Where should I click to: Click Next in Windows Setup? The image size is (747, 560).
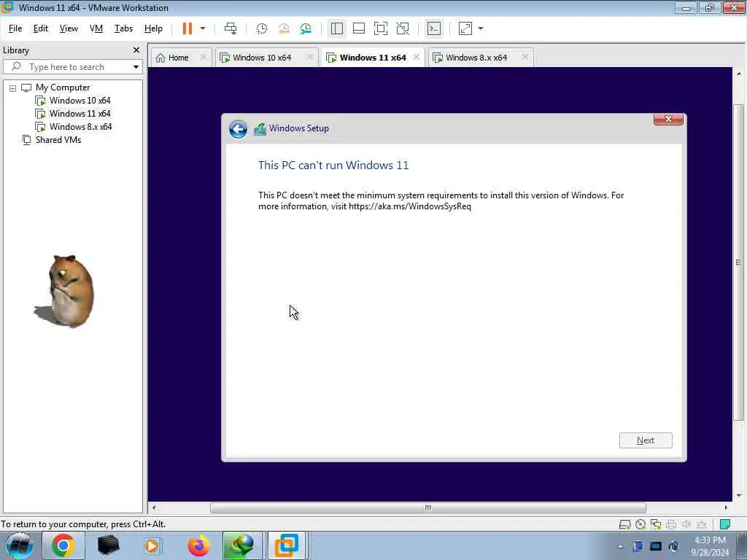tap(646, 440)
